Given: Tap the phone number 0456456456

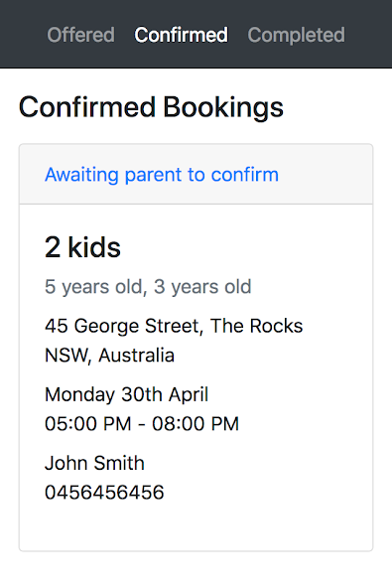Looking at the screenshot, I should coord(104,492).
